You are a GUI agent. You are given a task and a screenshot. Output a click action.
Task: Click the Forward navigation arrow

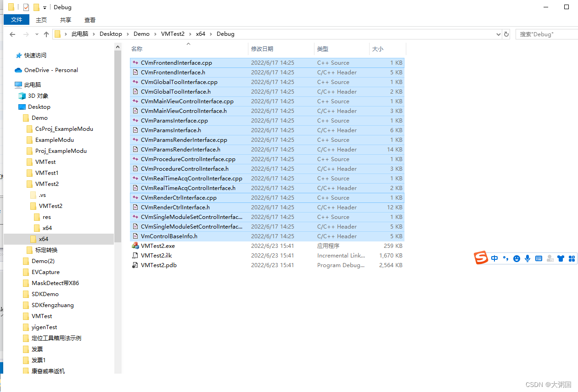click(26, 34)
